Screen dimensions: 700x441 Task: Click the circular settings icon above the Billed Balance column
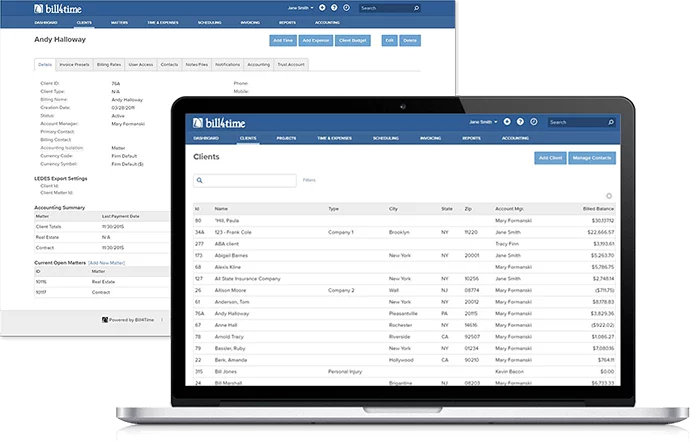609,196
